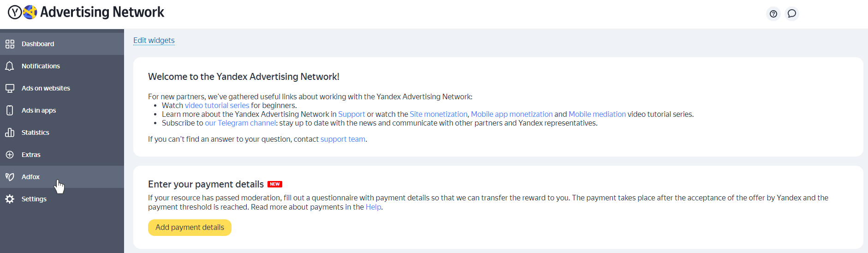Open our Telegram channel link
The image size is (868, 253).
(x=240, y=123)
